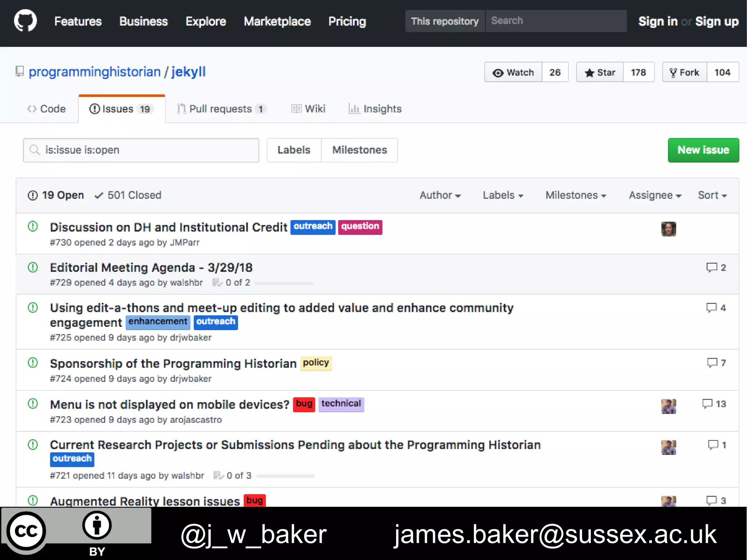Click Sign up link

click(717, 21)
